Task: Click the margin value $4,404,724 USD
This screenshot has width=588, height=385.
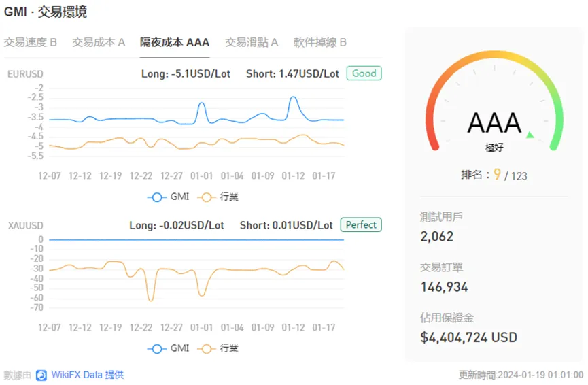Action: click(469, 337)
